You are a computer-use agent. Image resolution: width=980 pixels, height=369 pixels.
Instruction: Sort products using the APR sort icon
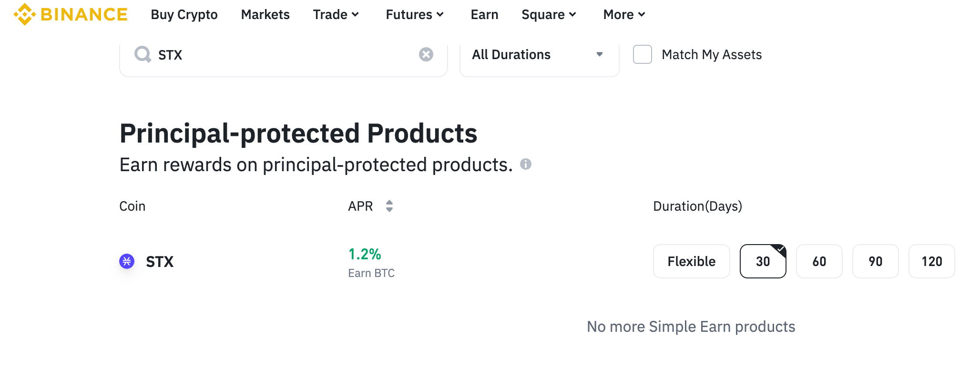[389, 206]
